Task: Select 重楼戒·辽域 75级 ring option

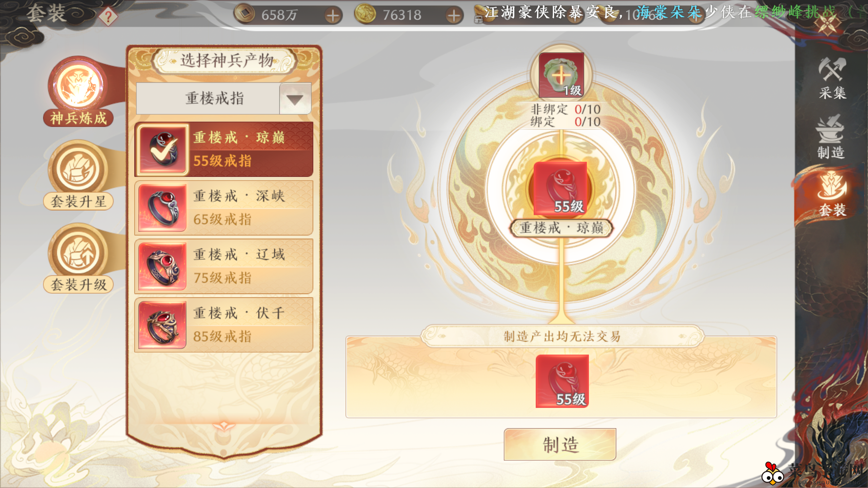Action: [224, 266]
